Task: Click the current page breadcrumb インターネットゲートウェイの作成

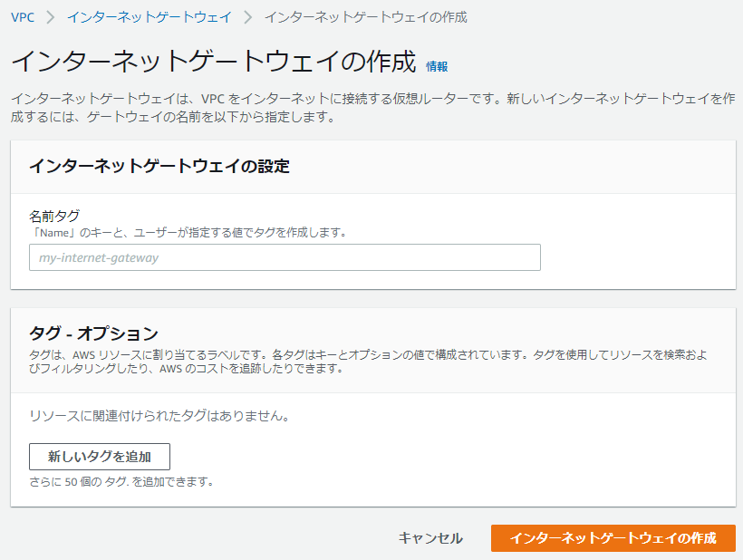Action: 366,17
